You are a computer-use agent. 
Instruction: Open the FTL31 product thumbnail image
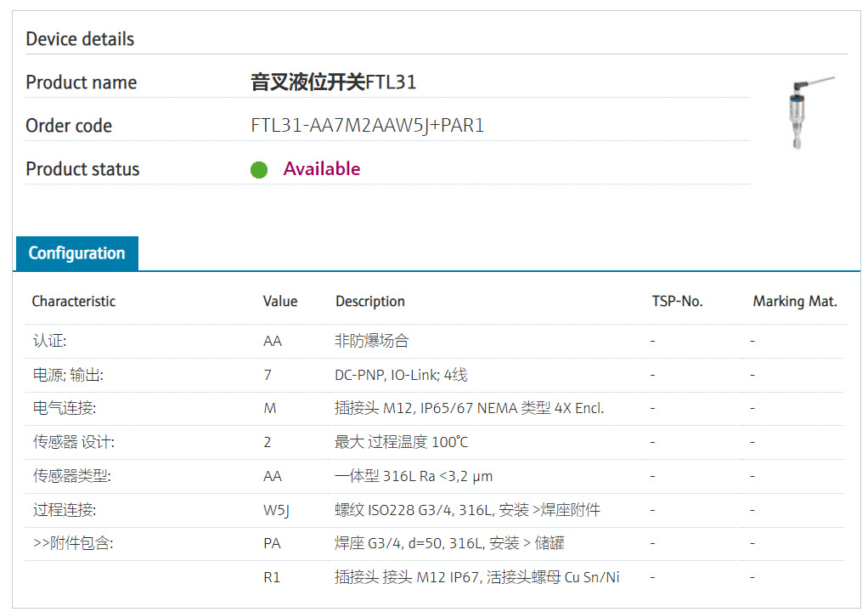click(806, 113)
